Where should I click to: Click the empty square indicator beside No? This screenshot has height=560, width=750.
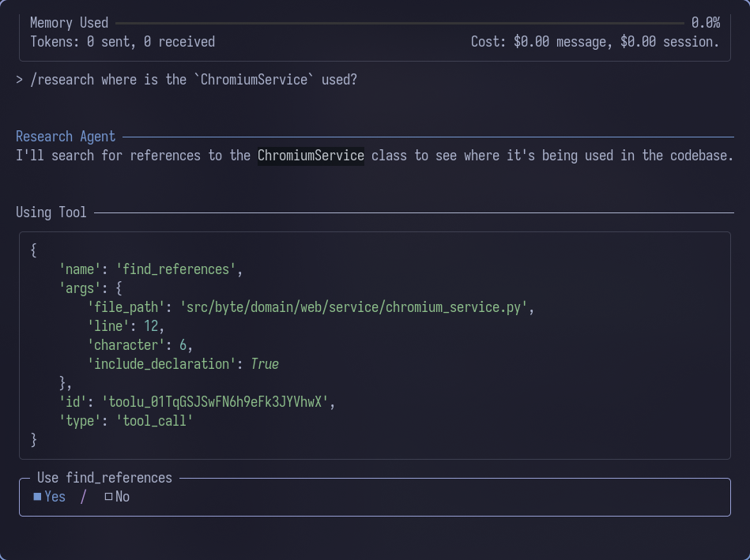pyautogui.click(x=107, y=497)
